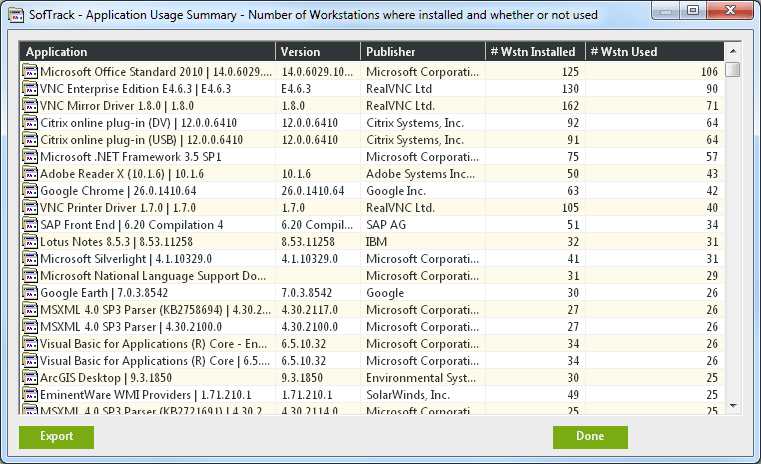This screenshot has height=464, width=761.
Task: Click the Google Earth row icon
Action: 30,293
